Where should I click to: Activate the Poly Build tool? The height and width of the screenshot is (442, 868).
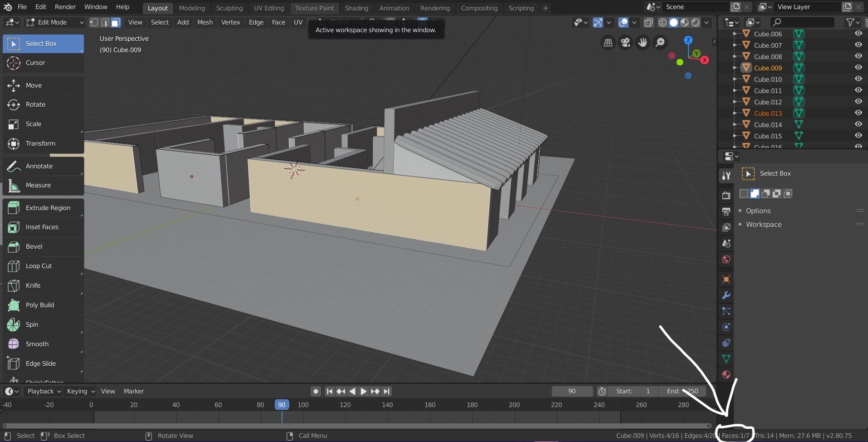(x=39, y=305)
